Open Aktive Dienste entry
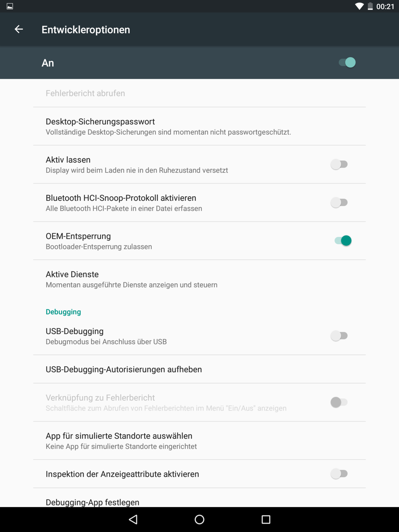The height and width of the screenshot is (532, 399). tap(131, 279)
